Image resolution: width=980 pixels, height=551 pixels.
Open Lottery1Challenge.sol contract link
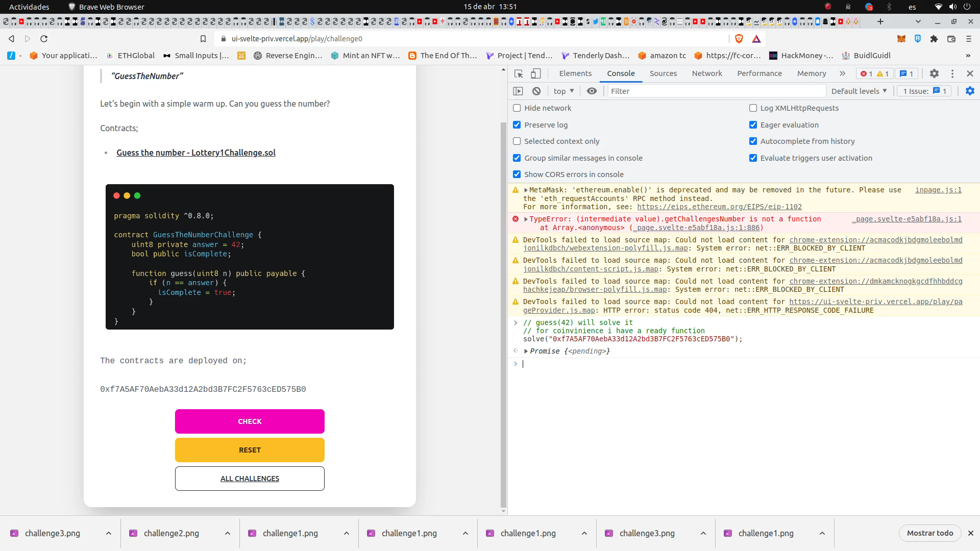[196, 153]
